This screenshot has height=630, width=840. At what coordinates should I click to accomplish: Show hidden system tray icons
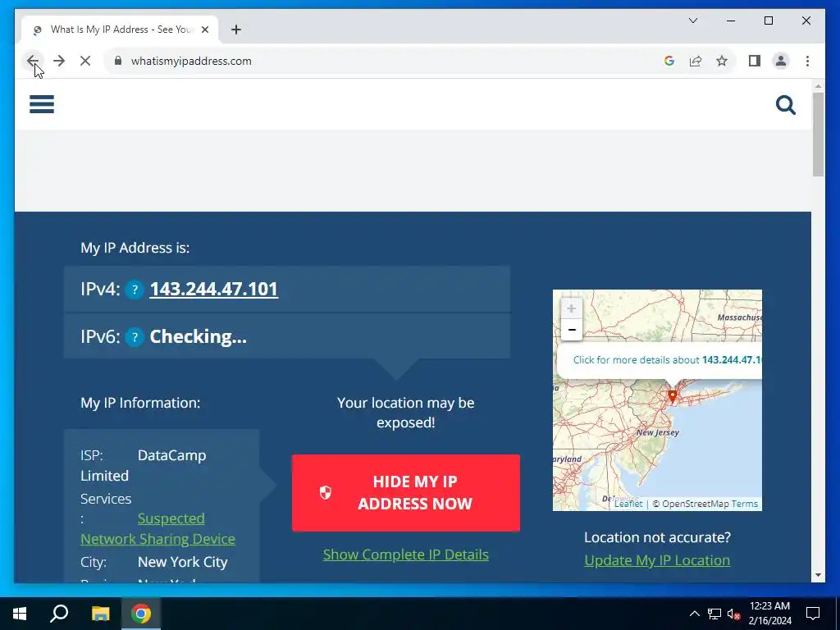[x=694, y=614]
